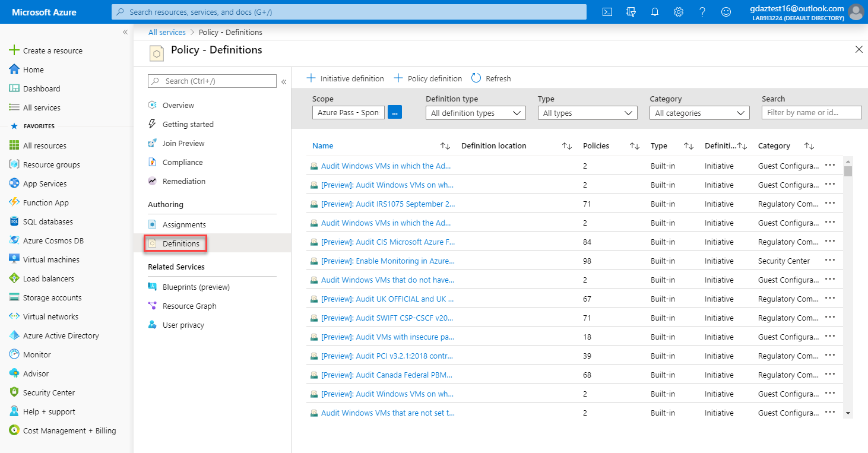The width and height of the screenshot is (868, 453).
Task: Click All services breadcrumb link
Action: coord(167,32)
